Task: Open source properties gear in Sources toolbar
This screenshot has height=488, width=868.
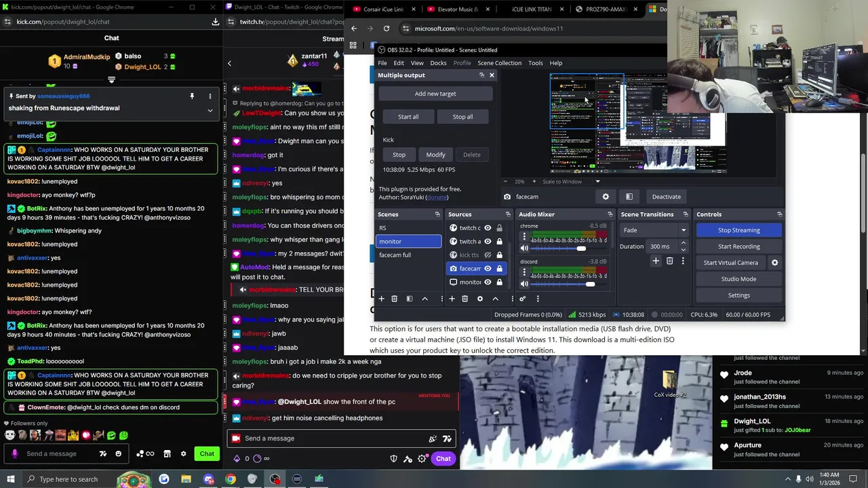Action: (x=480, y=299)
